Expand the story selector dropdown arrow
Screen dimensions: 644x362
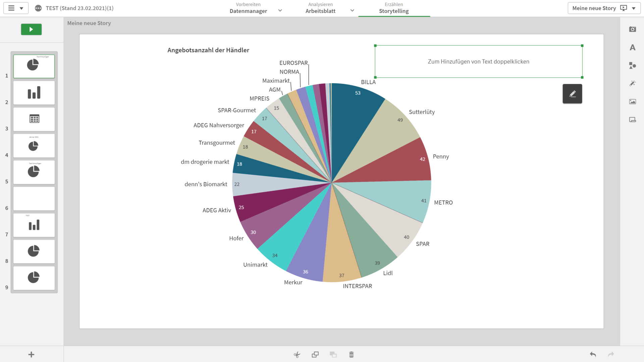[634, 8]
